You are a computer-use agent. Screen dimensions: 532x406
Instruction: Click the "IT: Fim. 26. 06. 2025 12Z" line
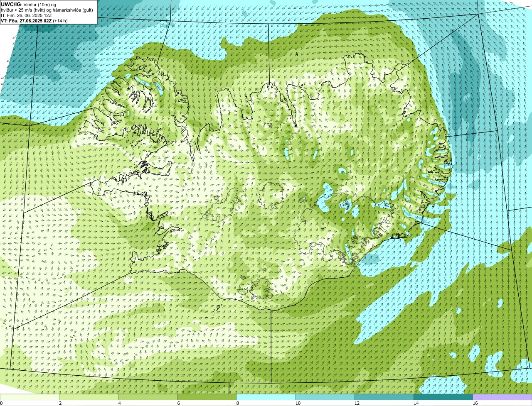click(26, 15)
